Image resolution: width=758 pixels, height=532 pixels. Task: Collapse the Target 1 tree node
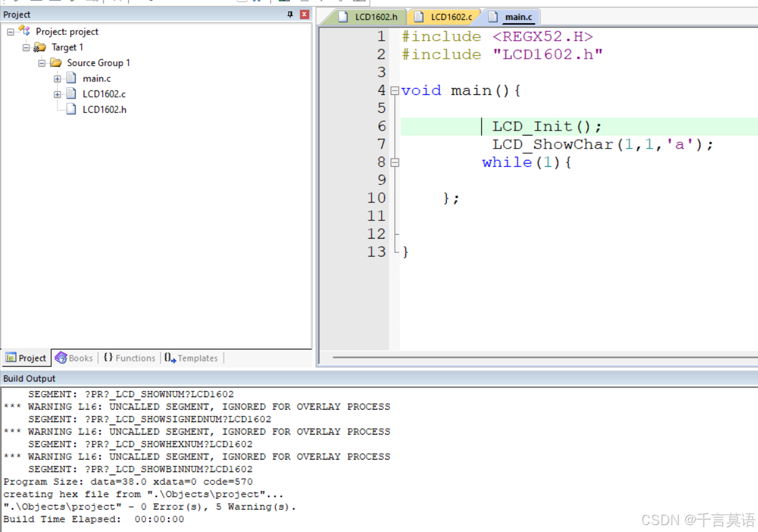coord(26,47)
